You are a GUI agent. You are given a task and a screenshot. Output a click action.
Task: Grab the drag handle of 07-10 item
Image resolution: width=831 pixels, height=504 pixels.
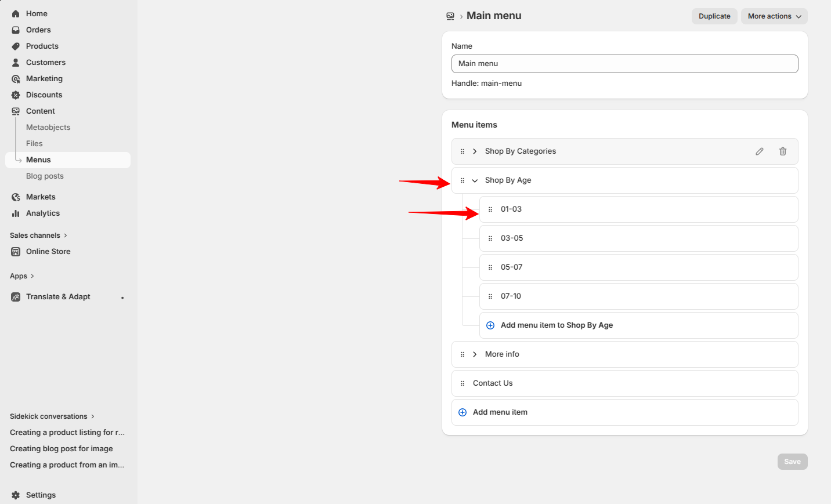pyautogui.click(x=490, y=296)
